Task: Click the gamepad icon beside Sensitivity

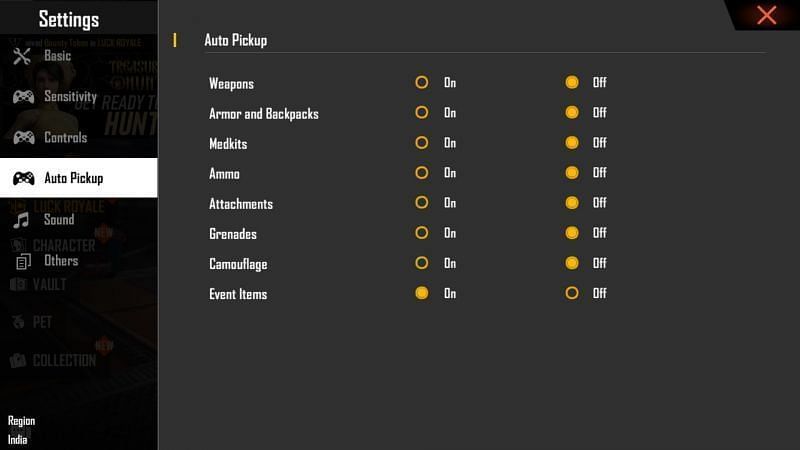Action: point(22,97)
